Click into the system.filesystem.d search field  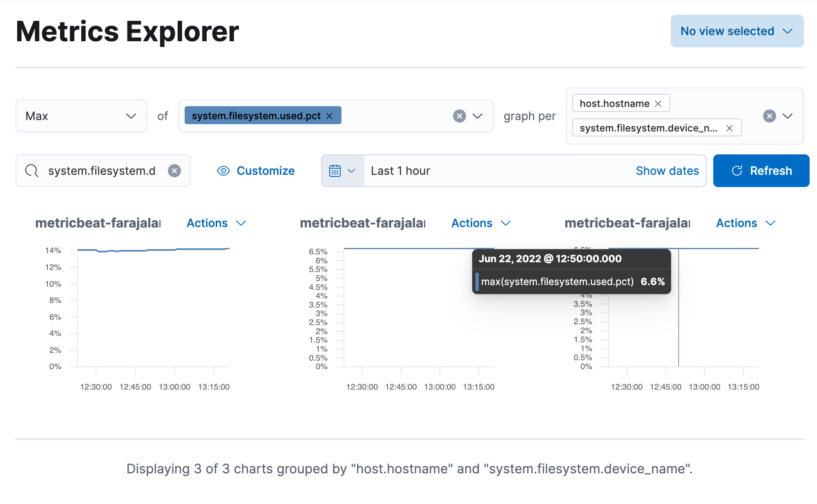[102, 171]
